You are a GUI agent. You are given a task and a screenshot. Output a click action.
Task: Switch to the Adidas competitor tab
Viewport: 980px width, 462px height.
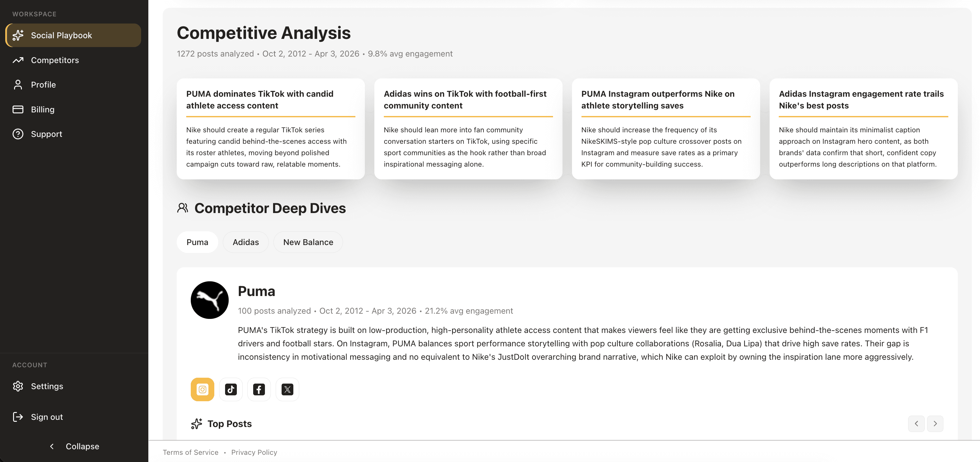point(245,242)
